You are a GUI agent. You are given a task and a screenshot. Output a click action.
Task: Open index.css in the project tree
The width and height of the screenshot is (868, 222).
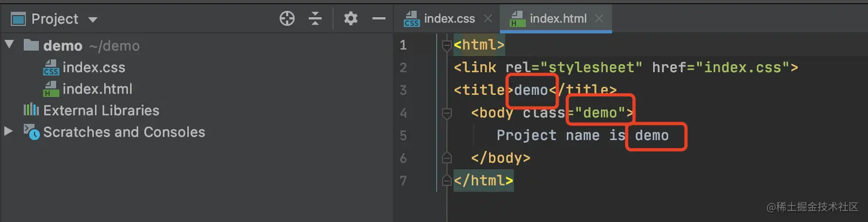pyautogui.click(x=94, y=67)
